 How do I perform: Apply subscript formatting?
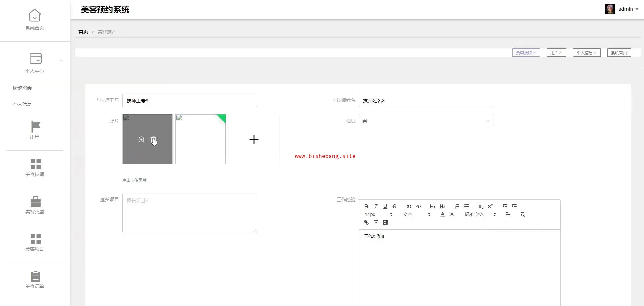point(481,206)
